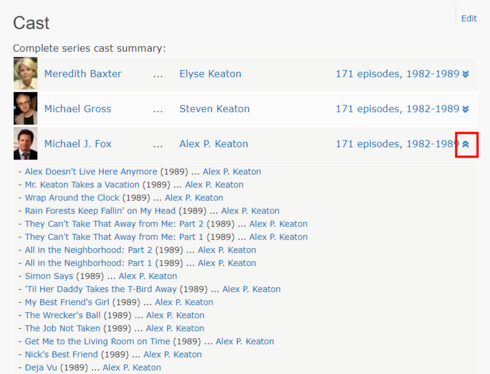Expand Meredith Baxter's episode list
The height and width of the screenshot is (374, 490).
pos(466,74)
